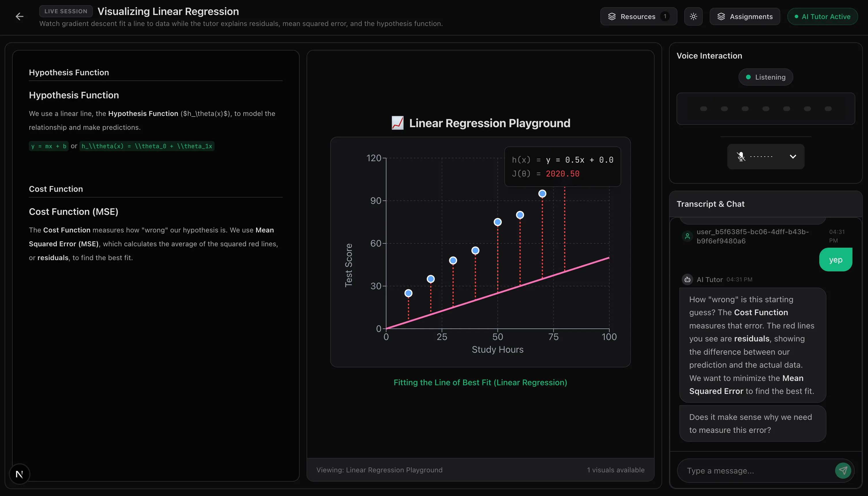The height and width of the screenshot is (496, 868).
Task: Click the h_\\theta(x) formula code snippet
Action: (147, 146)
